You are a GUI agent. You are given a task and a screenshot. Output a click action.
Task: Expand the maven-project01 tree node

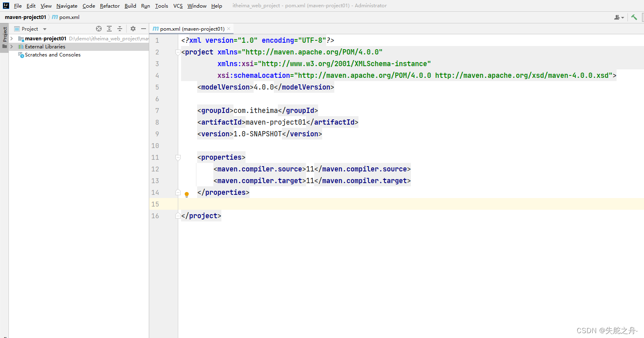pyautogui.click(x=12, y=39)
